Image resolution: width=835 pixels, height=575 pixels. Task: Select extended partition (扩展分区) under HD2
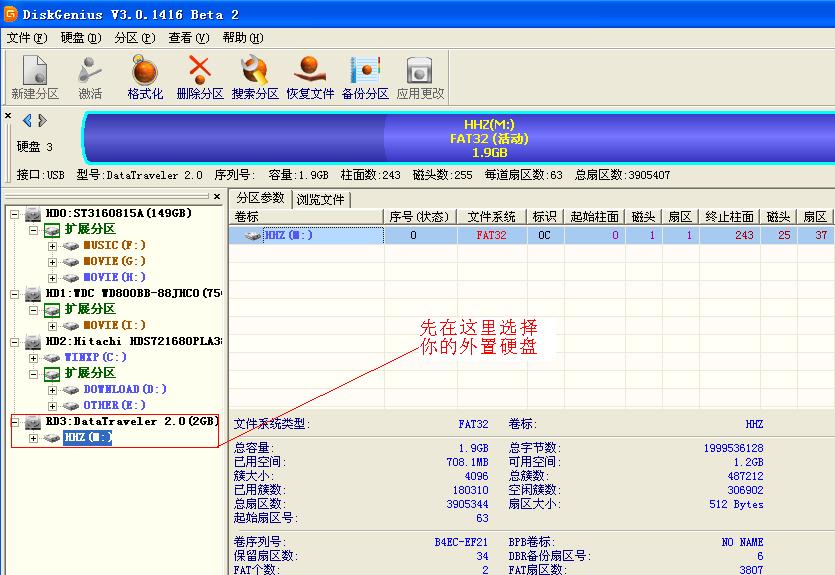tap(90, 373)
